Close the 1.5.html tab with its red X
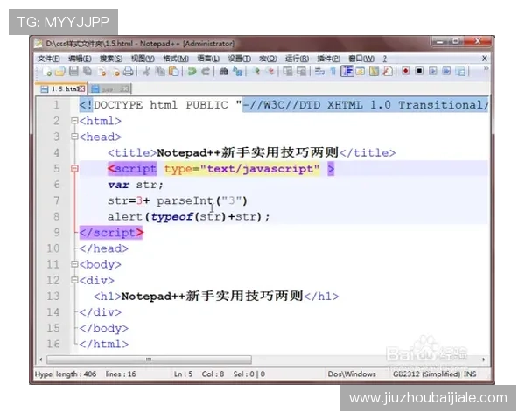The height and width of the screenshot is (420, 525). click(x=81, y=88)
